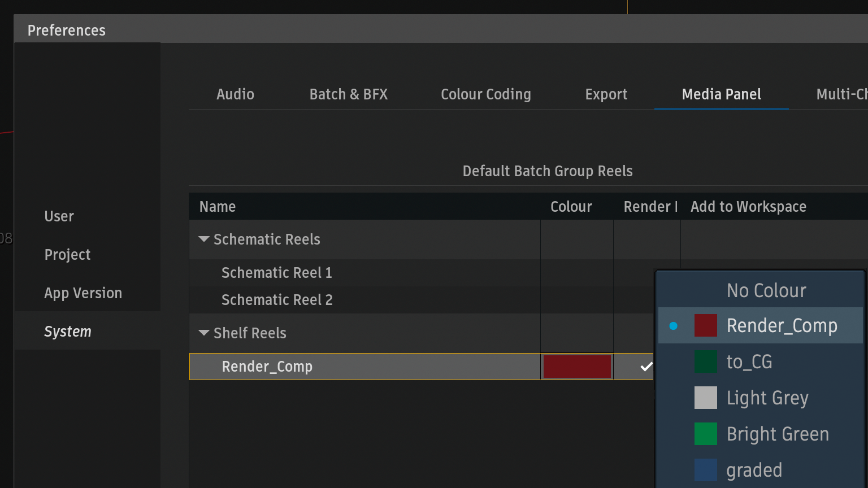This screenshot has height=488, width=868.
Task: Select the Media Panel tab
Action: (721, 94)
